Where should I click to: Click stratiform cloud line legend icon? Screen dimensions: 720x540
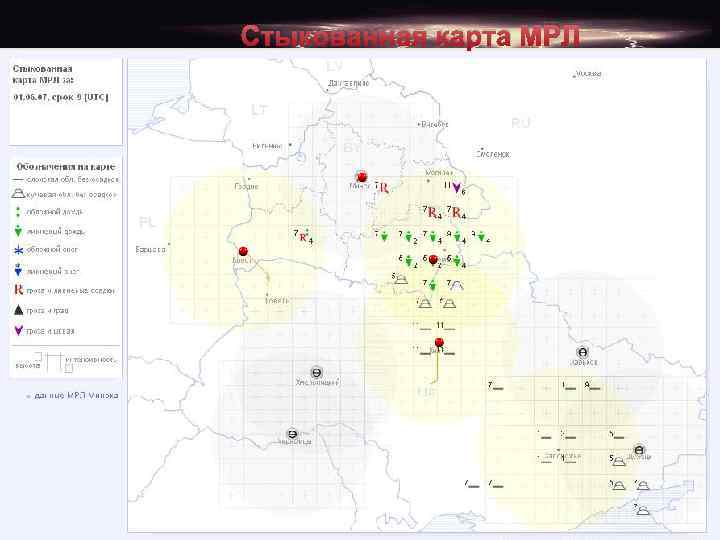[18, 180]
